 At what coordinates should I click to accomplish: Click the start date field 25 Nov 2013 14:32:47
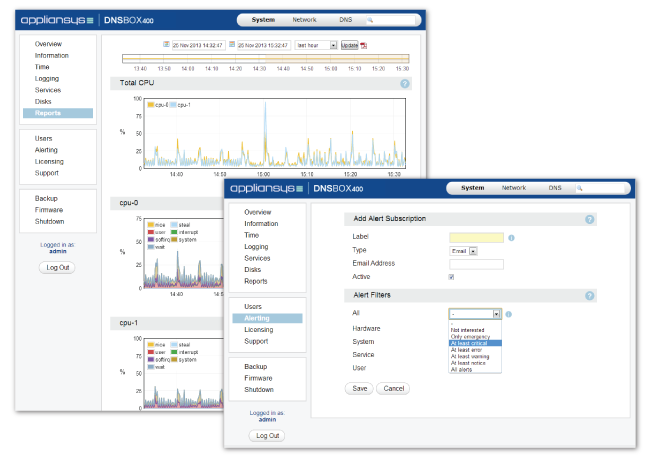coord(198,45)
